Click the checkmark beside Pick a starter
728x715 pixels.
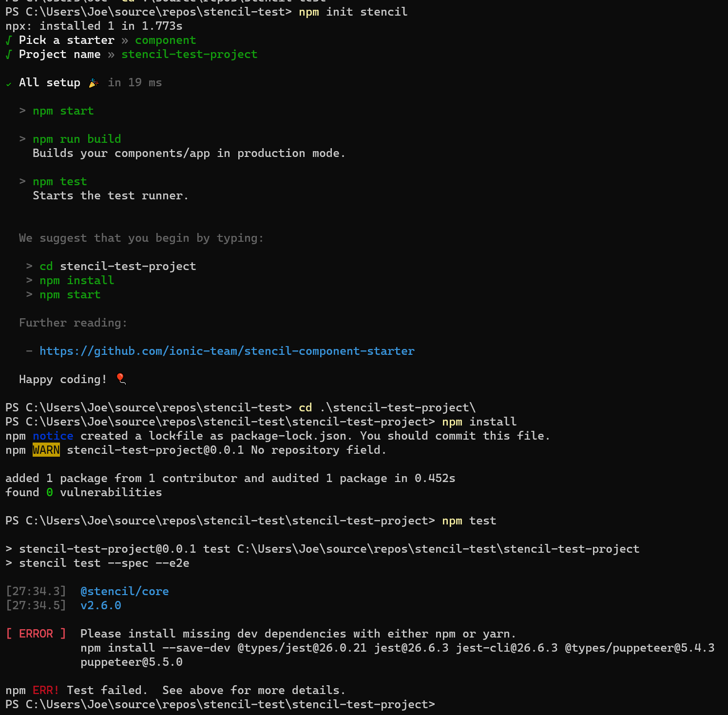pos(8,40)
